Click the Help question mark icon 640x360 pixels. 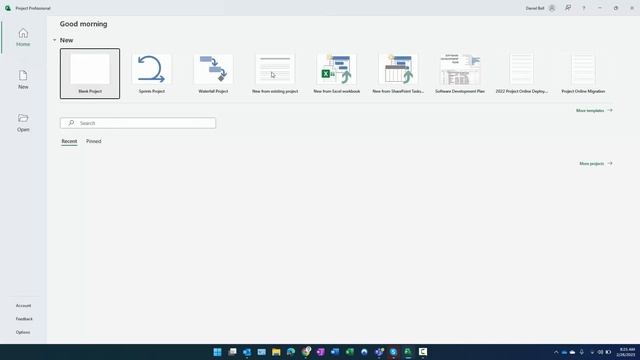tap(584, 8)
